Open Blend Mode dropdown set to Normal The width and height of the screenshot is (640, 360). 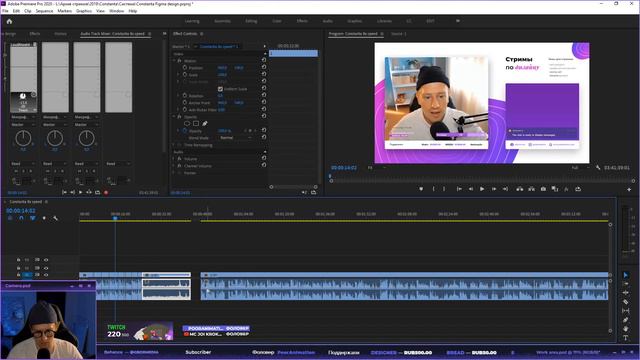coord(236,138)
